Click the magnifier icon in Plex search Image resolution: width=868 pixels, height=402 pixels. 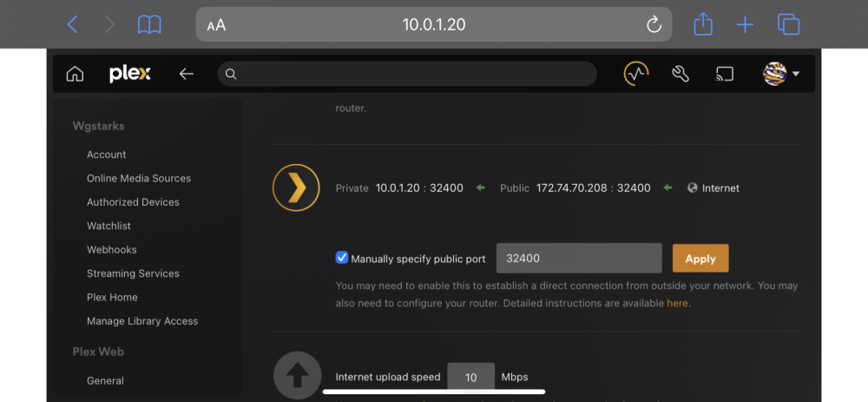[x=232, y=74]
